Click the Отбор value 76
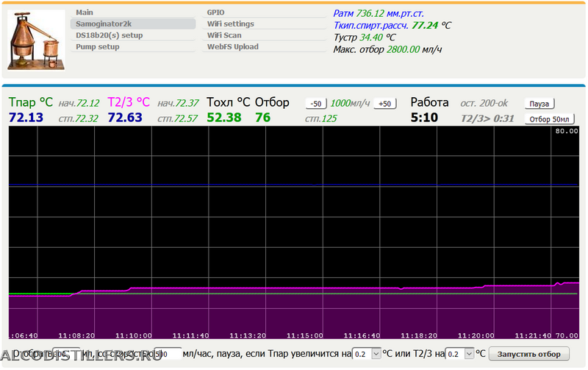588x370 pixels. pyautogui.click(x=262, y=118)
